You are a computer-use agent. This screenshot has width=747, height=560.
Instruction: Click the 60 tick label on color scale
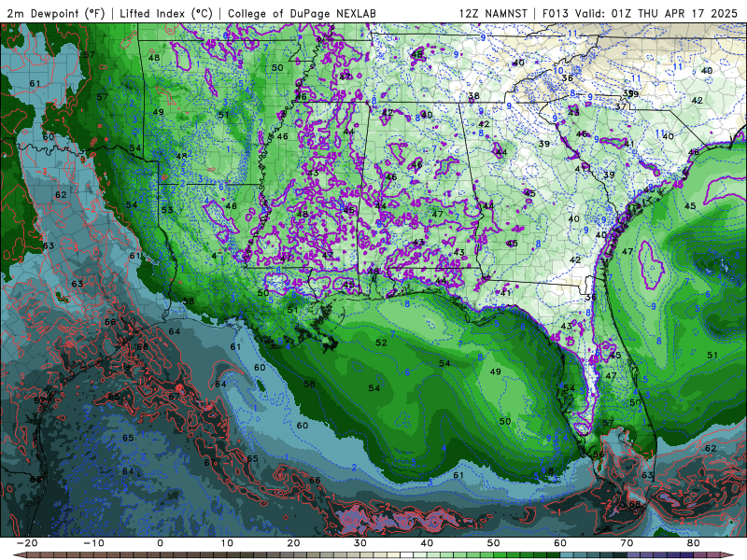560,543
